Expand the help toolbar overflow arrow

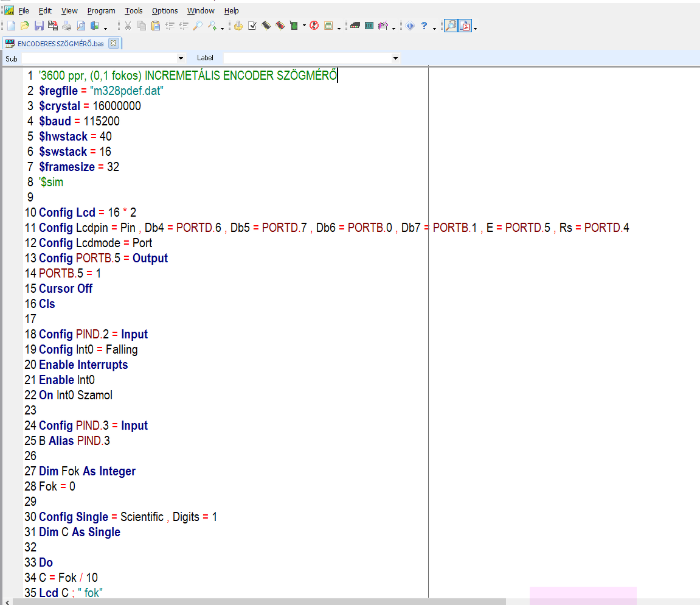[x=434, y=29]
